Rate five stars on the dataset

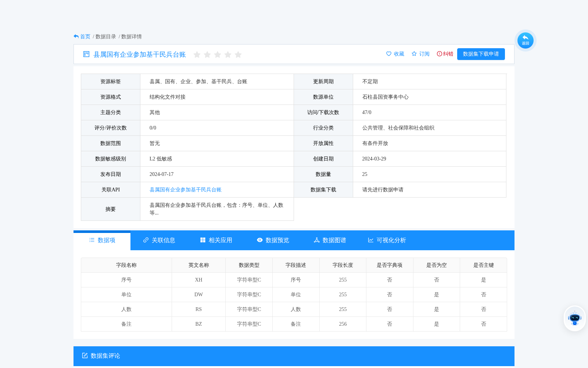click(238, 54)
